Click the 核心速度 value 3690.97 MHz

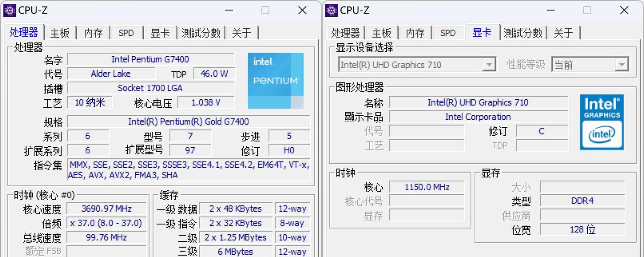pos(106,209)
